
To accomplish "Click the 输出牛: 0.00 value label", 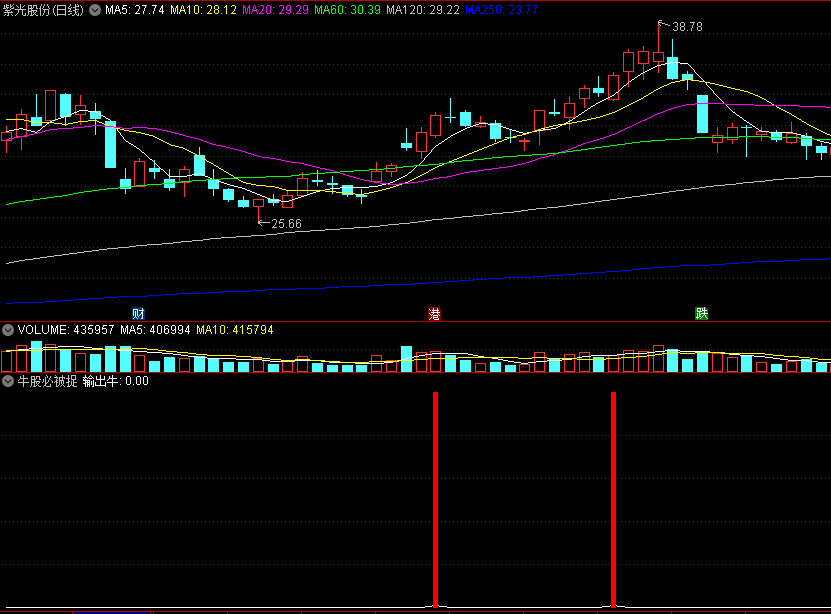I will [x=116, y=381].
